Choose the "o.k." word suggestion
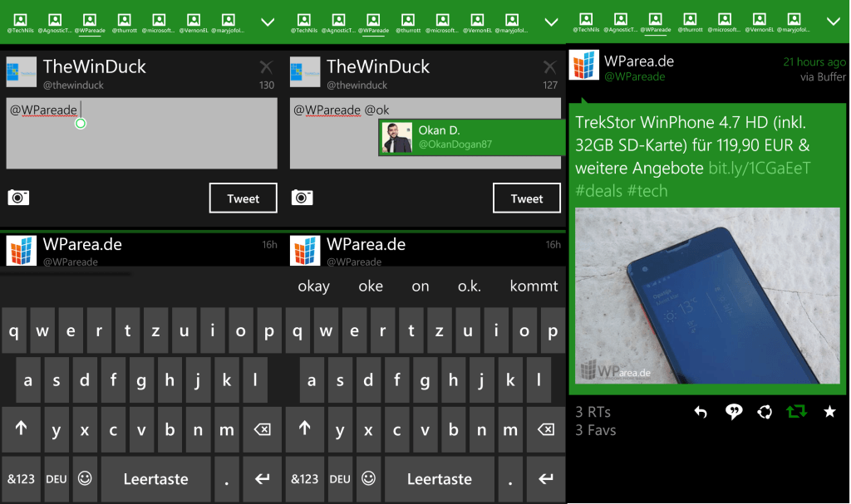This screenshot has height=504, width=851. (470, 286)
